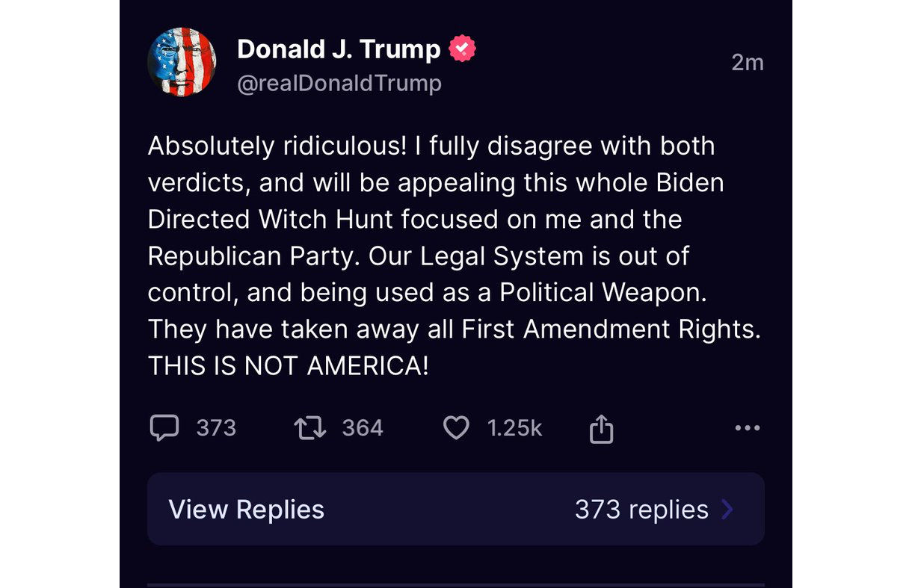912x588 pixels.
Task: Click the speech bubble showing 373 comments
Action: tap(165, 427)
